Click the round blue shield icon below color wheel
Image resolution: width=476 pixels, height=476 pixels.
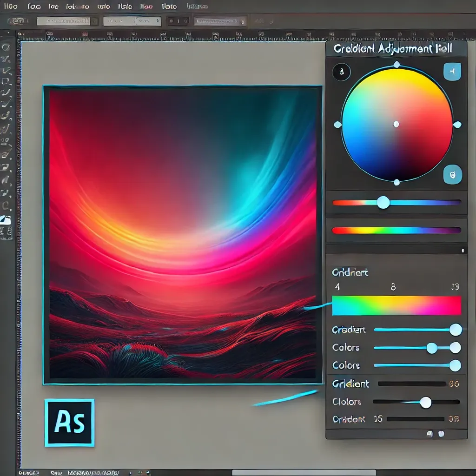pyautogui.click(x=452, y=174)
